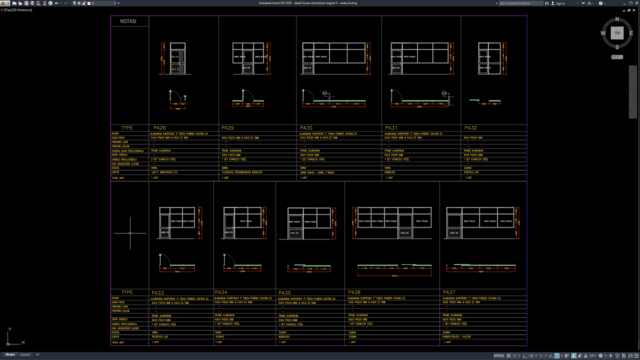Viewport: 640px width, 360px height.
Task: Click the annotation auto-scale icon
Action: pos(580,356)
